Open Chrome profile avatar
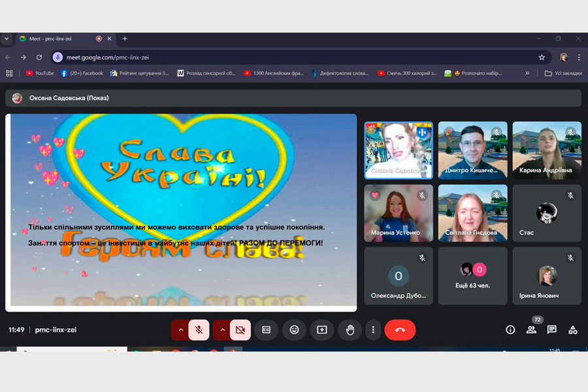Screen dimensions: 588x392 coord(564,57)
